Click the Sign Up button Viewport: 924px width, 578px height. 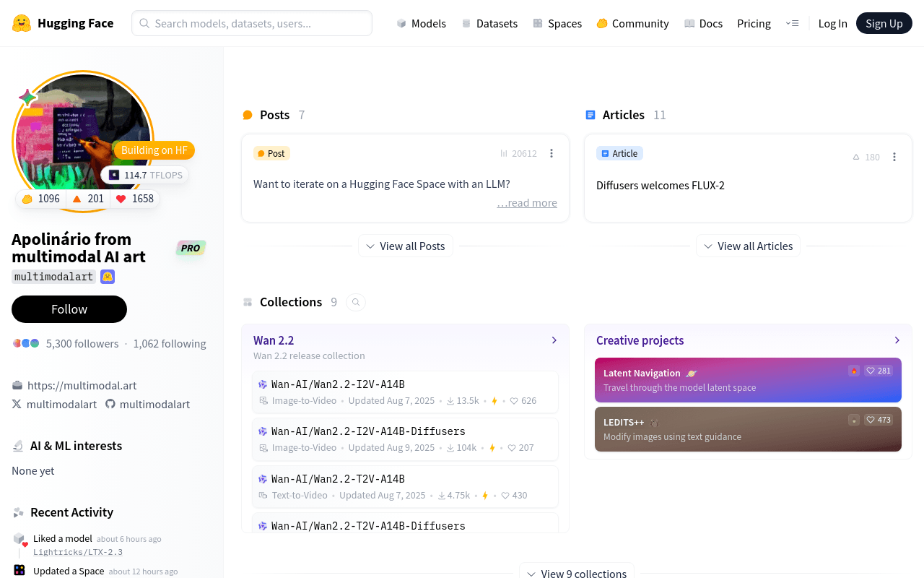(884, 23)
